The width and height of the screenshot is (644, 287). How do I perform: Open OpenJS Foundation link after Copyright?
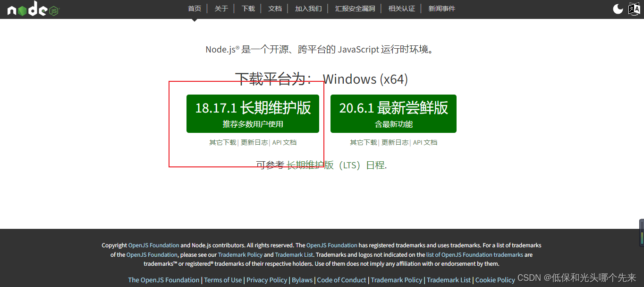(x=154, y=245)
